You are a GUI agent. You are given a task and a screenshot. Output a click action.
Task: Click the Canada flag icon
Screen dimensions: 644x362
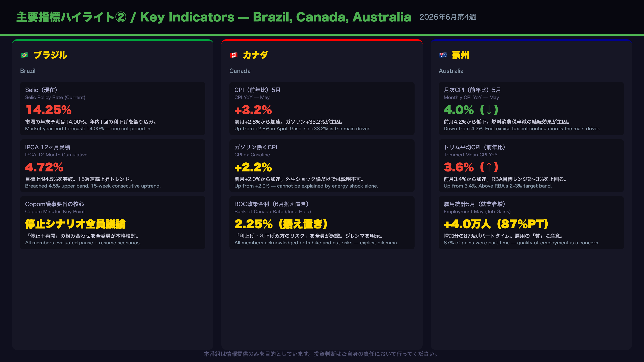(x=234, y=55)
